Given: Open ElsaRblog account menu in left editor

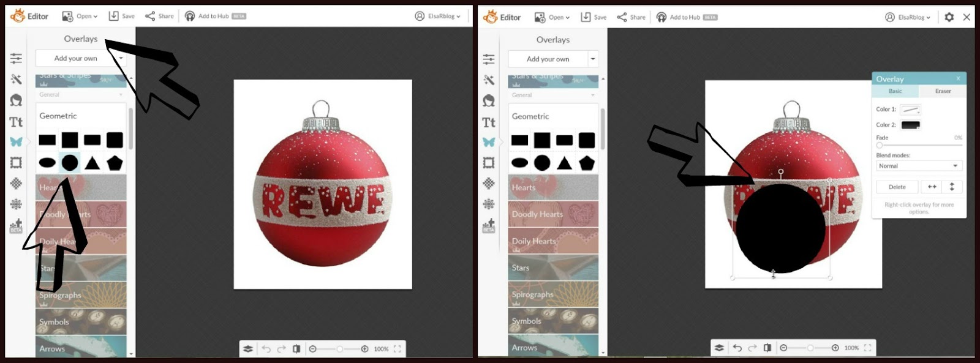Looking at the screenshot, I should click(437, 17).
